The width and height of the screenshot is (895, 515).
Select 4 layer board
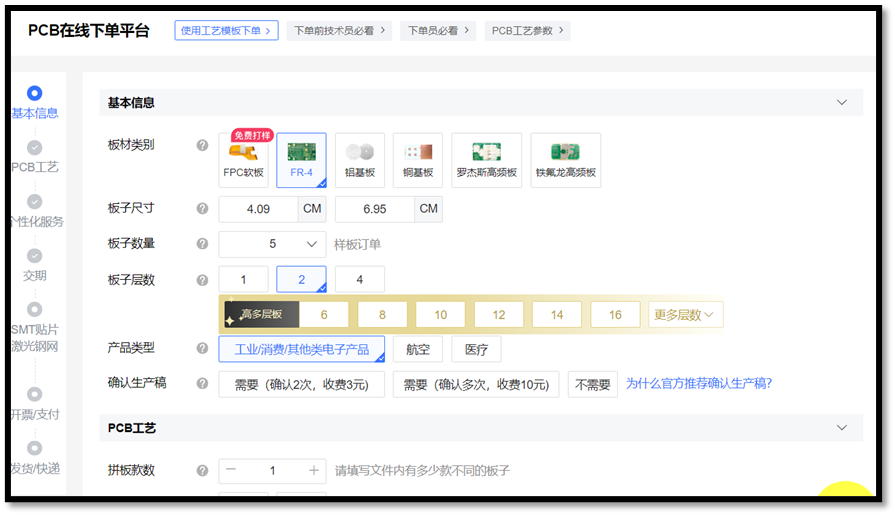pos(360,280)
